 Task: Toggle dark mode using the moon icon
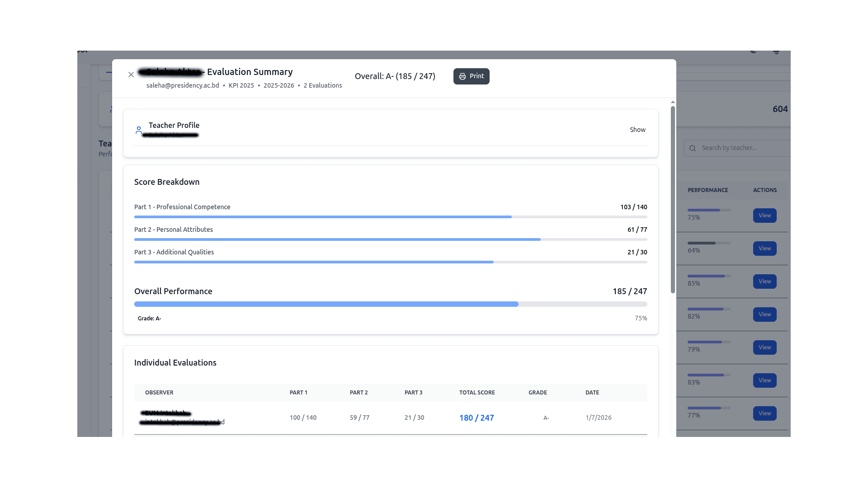point(754,51)
